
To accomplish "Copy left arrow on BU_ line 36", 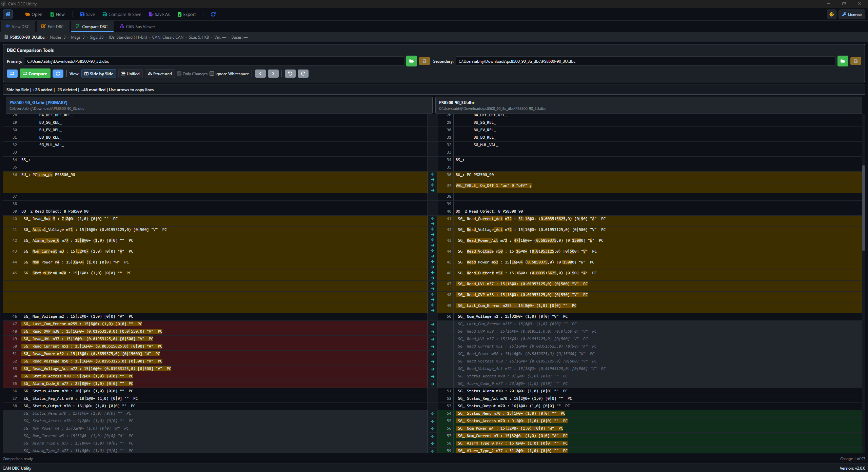I will 433,174.
